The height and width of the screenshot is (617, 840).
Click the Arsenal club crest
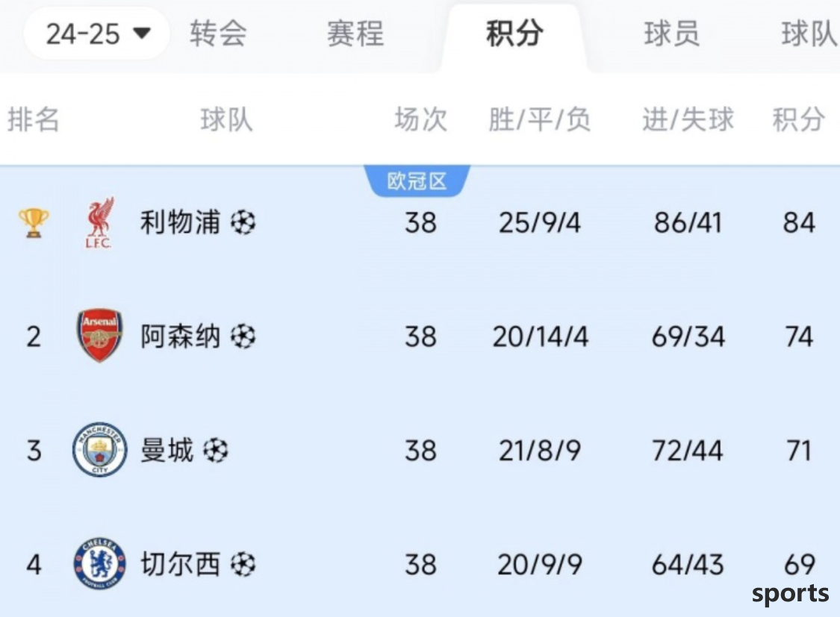coord(99,336)
